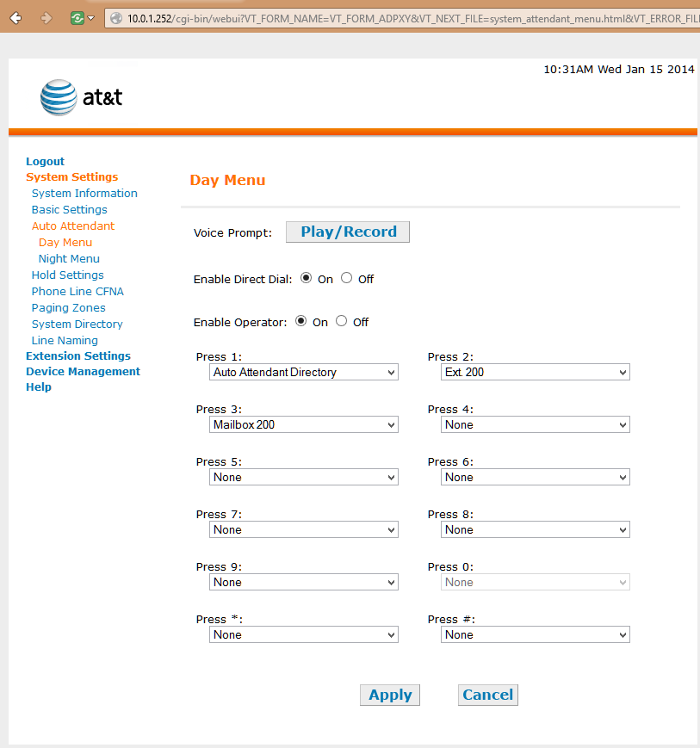Open the Press # dropdown
This screenshot has height=748, width=700.
pyautogui.click(x=536, y=635)
